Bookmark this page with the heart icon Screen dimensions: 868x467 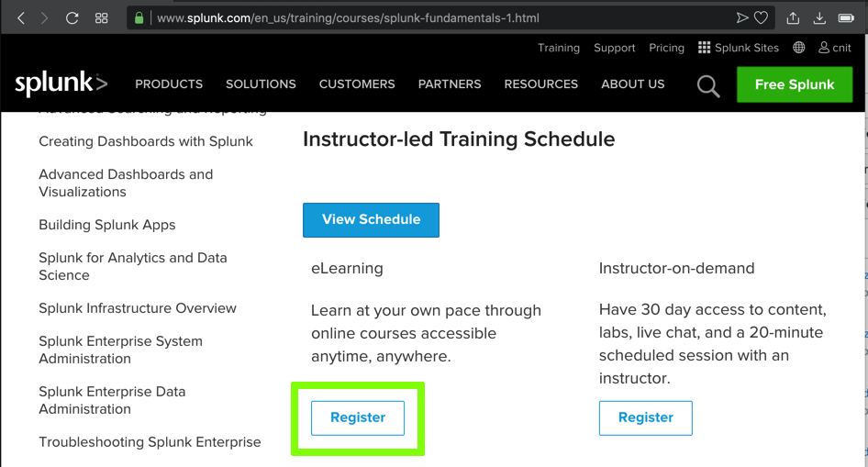tap(761, 17)
